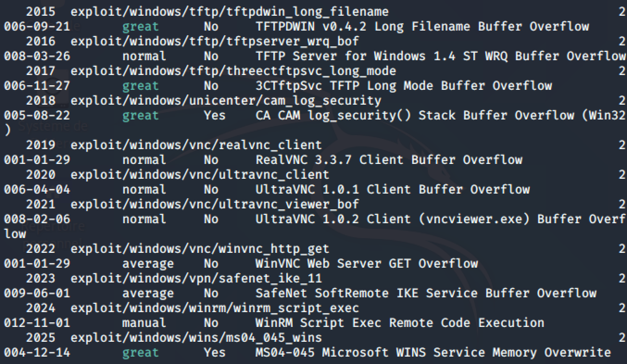
Task: Click text MS04-045 Microsoft WINS Service Memory Overwrite
Action: pos(433,352)
